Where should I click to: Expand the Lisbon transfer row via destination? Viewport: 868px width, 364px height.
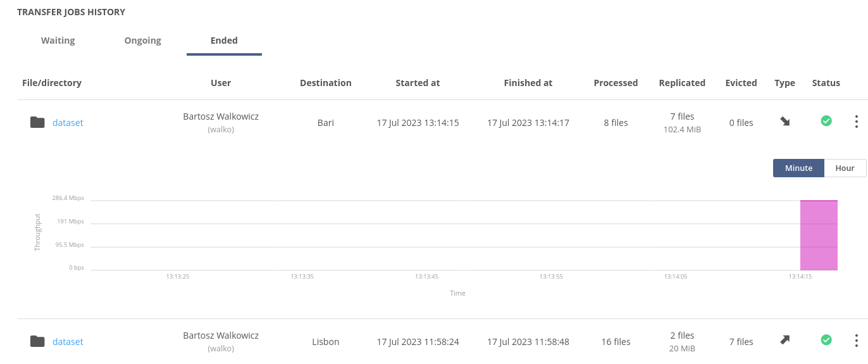pos(325,342)
